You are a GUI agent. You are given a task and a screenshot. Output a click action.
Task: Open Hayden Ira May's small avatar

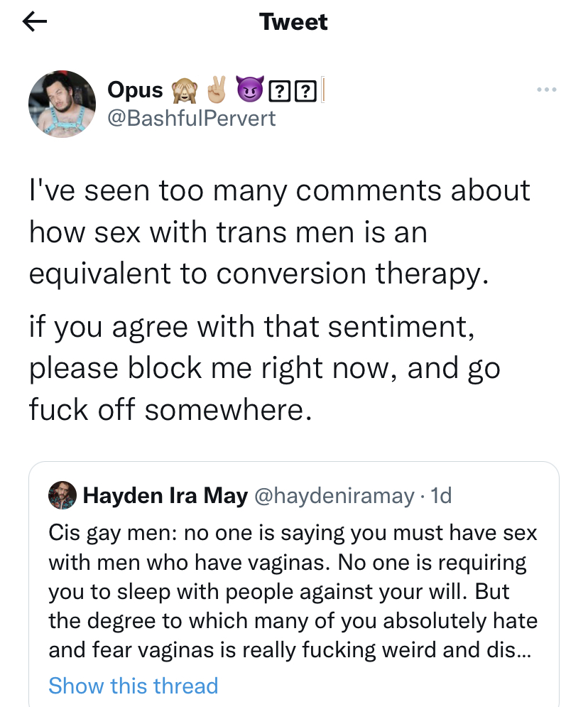[x=62, y=495]
